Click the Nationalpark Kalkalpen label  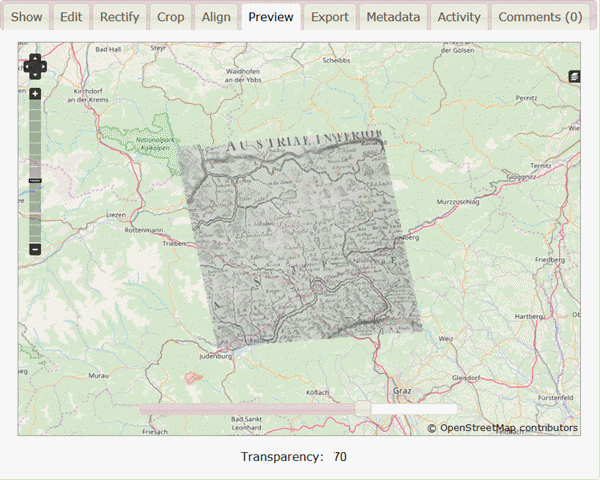click(x=155, y=144)
